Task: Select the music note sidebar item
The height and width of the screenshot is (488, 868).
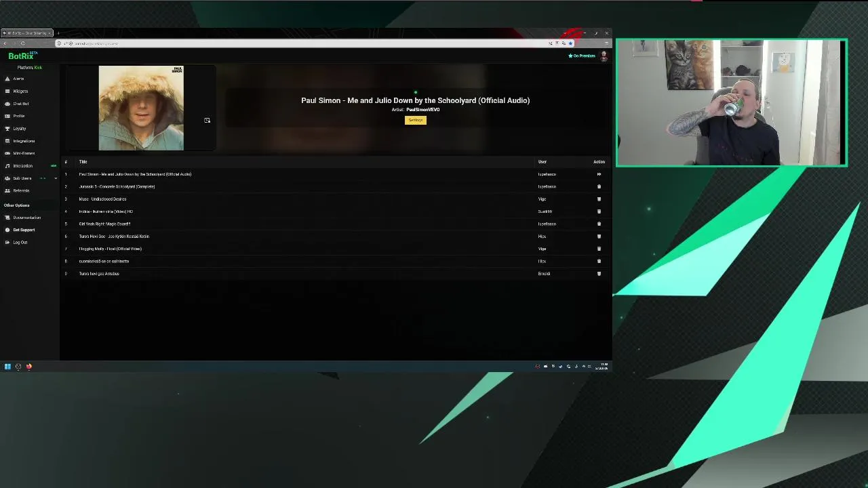Action: pos(22,166)
